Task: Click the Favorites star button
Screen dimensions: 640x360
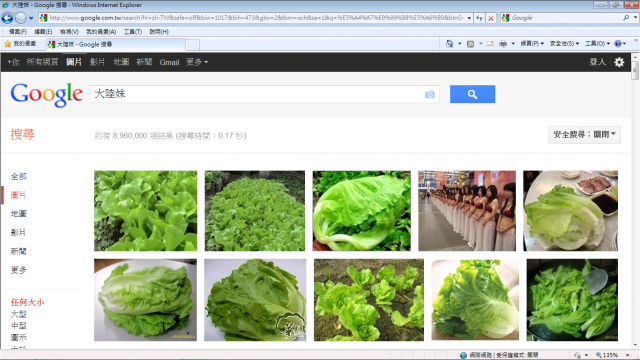Action: (x=20, y=44)
